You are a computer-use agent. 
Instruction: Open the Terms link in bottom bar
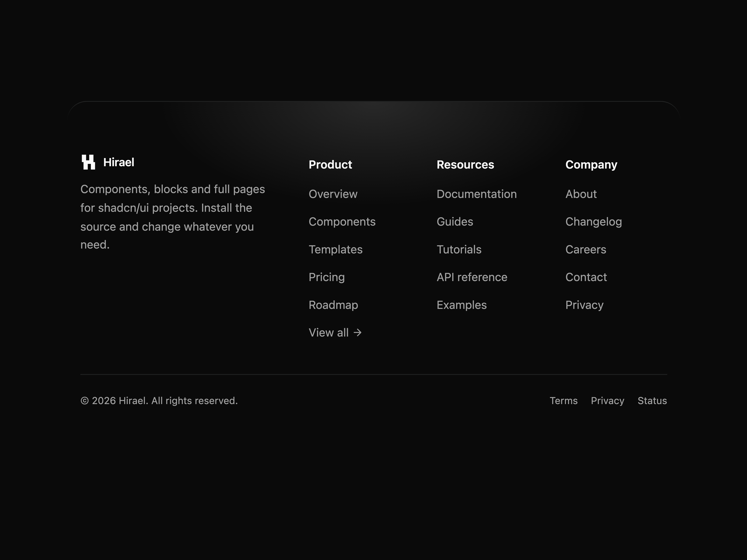[564, 401]
